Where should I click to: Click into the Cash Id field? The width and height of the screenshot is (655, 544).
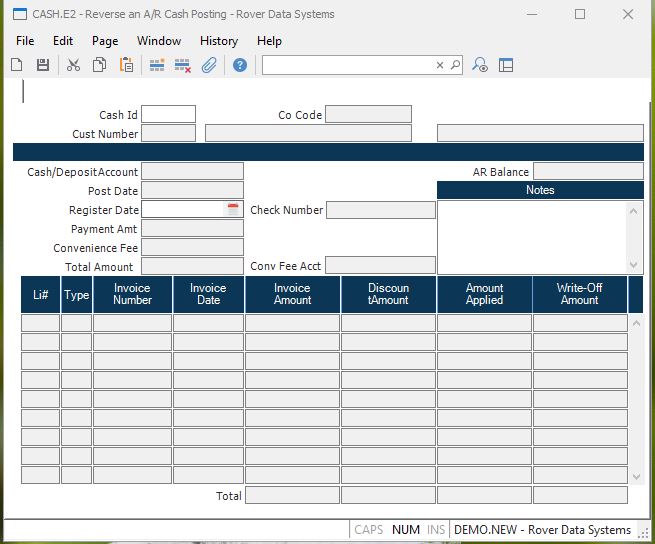[168, 115]
